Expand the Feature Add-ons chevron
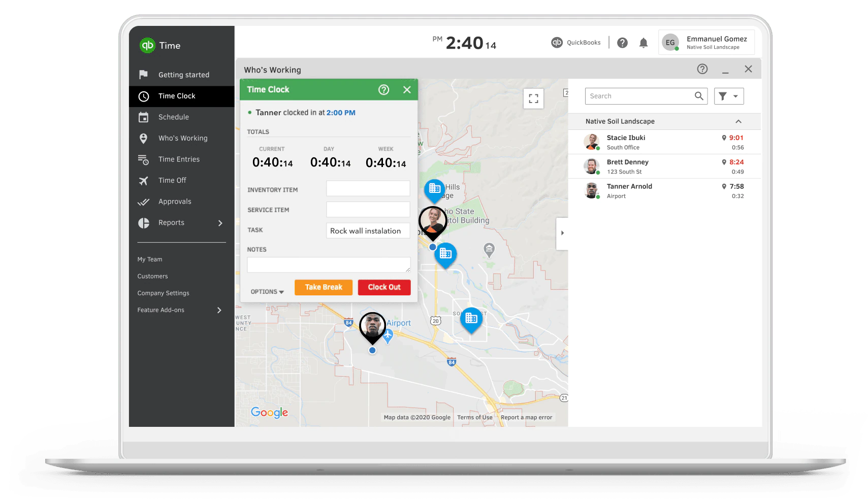The image size is (868, 504). [x=219, y=310]
